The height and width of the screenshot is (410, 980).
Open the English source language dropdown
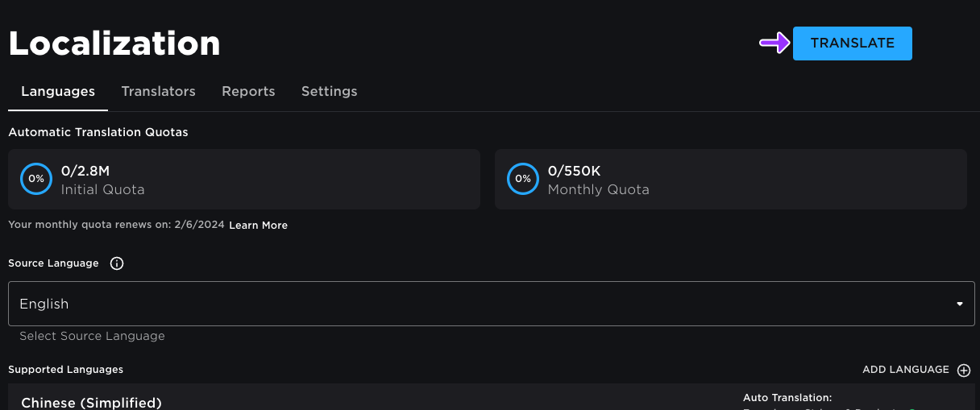pos(491,304)
